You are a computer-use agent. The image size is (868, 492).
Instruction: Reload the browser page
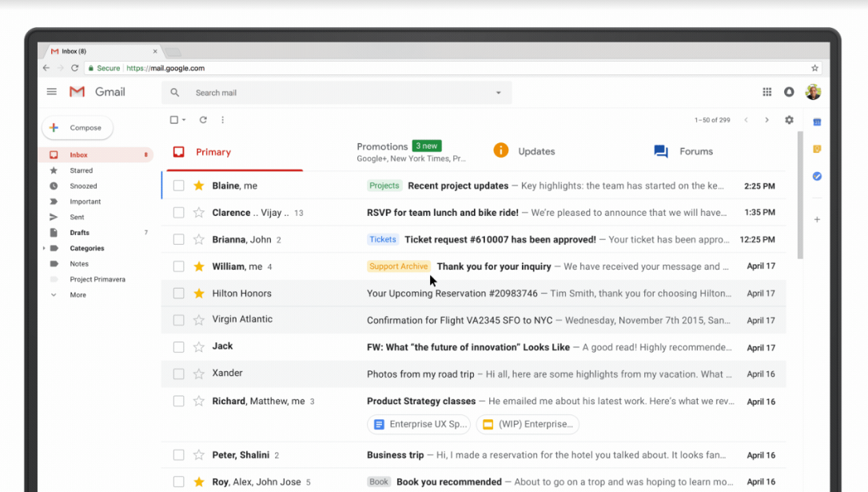[75, 68]
